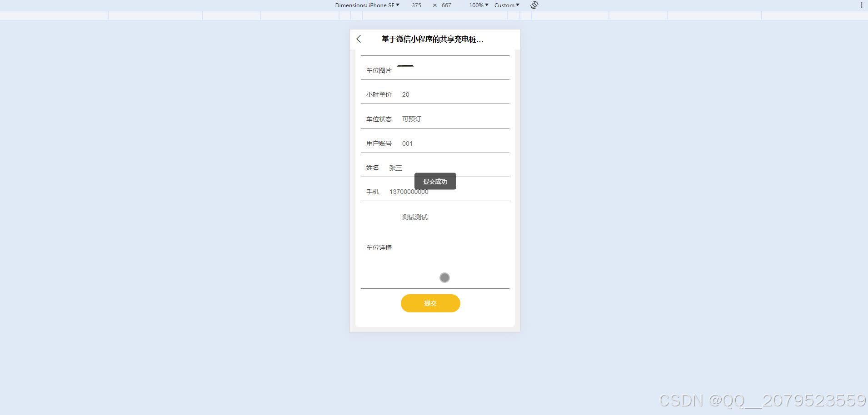Click the 提交成功 toast message

pos(435,181)
